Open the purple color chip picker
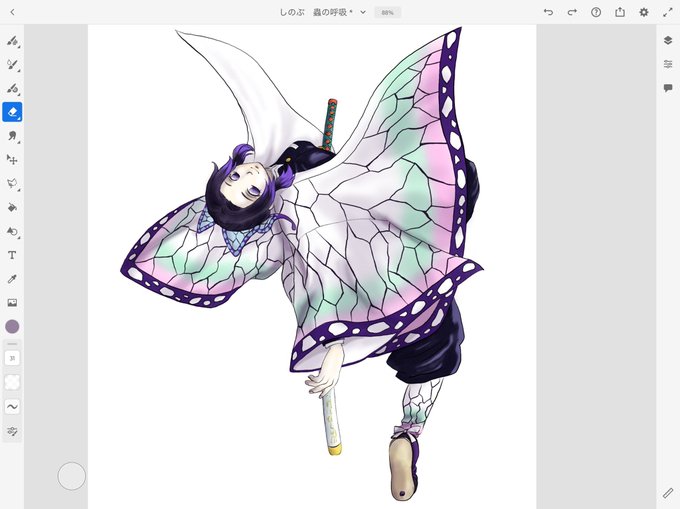680x509 pixels. click(12, 326)
